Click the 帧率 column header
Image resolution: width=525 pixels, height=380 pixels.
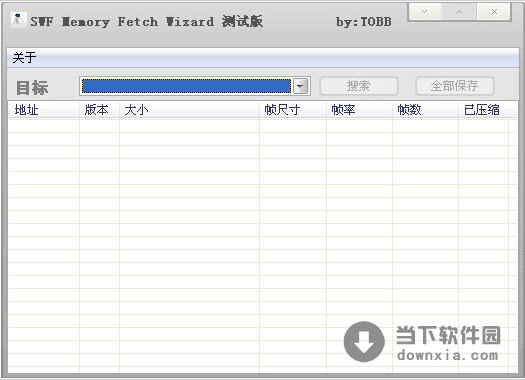point(359,110)
